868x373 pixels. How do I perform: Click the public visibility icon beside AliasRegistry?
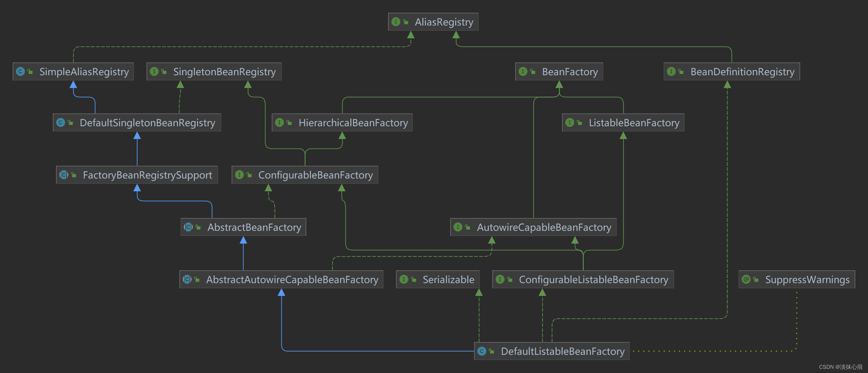pos(406,22)
